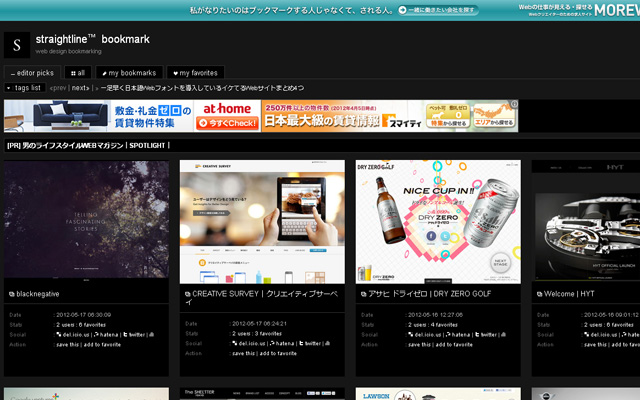Share CREATIVE SURVEY on hatena
640x400 pixels.
click(282, 344)
